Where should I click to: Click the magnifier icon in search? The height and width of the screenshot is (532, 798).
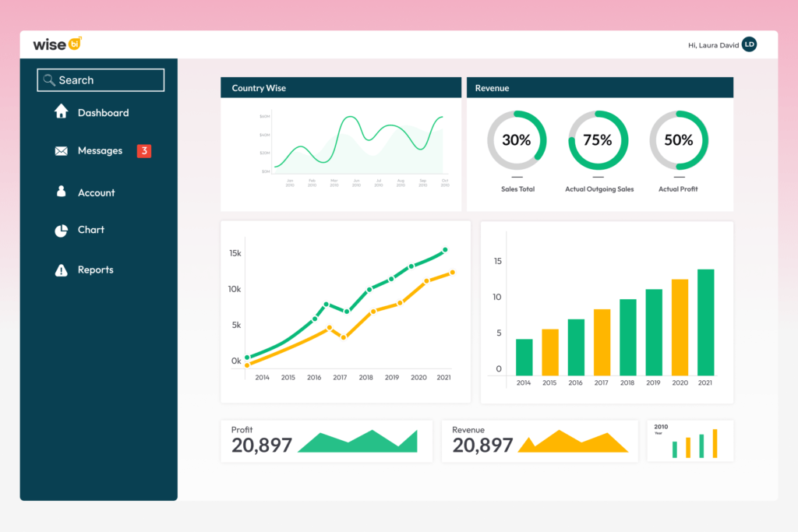[49, 79]
